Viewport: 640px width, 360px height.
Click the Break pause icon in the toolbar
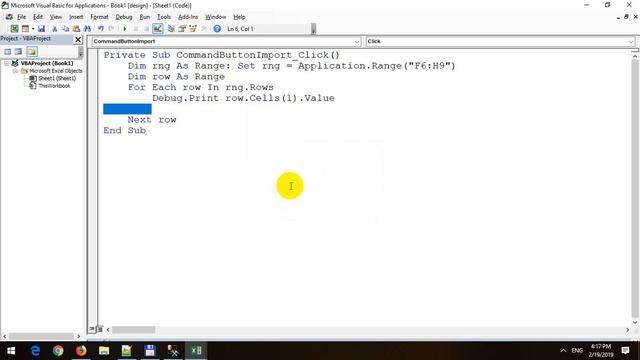point(136,29)
